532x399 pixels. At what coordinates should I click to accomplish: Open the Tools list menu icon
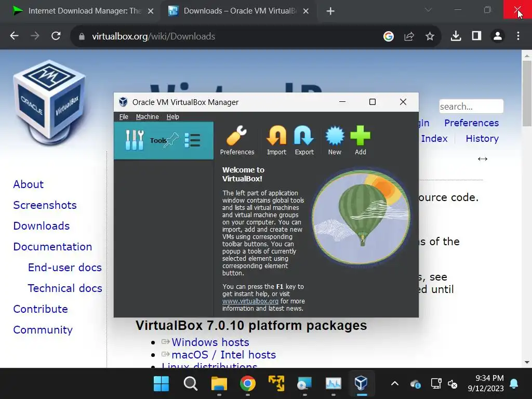coord(192,140)
